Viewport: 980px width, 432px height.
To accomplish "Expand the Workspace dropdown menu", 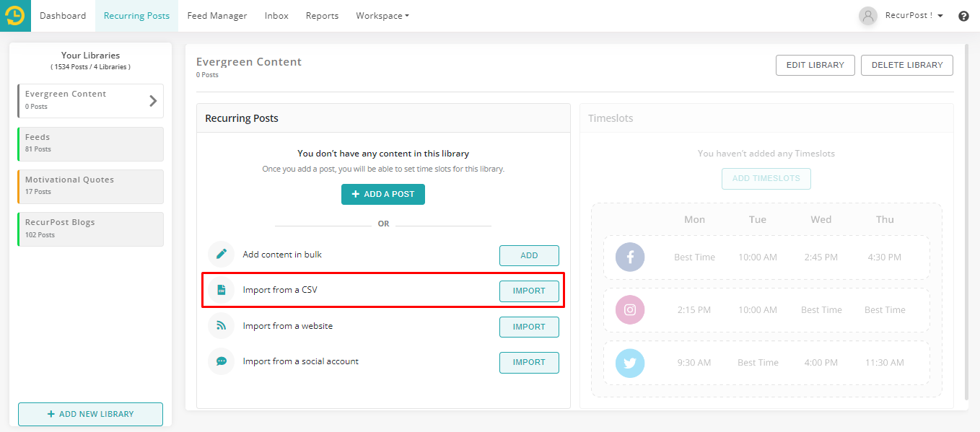I will (382, 16).
